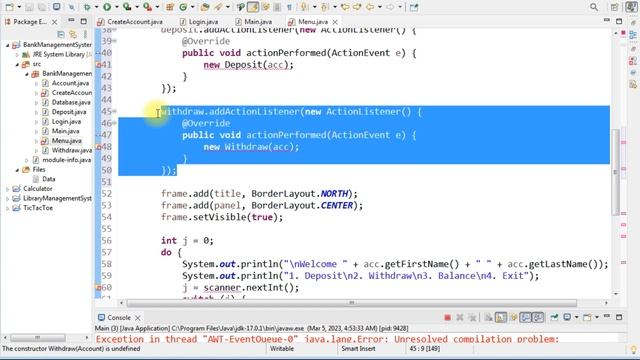This screenshot has width=640, height=360.
Task: Click the Pin Editor icon
Action: tap(414, 7)
